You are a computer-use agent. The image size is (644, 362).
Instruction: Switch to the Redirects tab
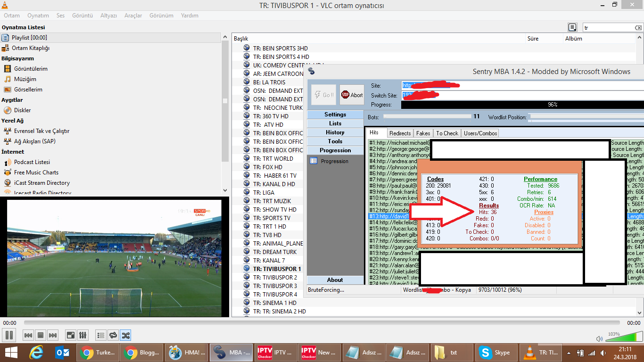[400, 133]
